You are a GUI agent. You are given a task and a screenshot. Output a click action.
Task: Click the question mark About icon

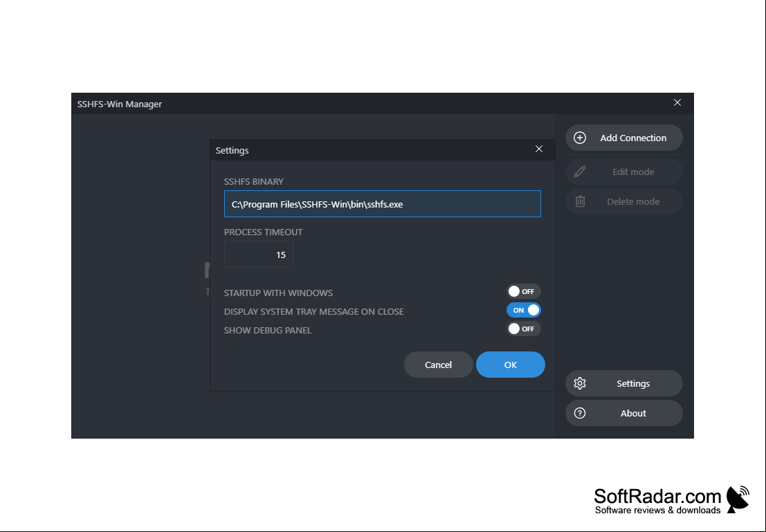(x=580, y=413)
